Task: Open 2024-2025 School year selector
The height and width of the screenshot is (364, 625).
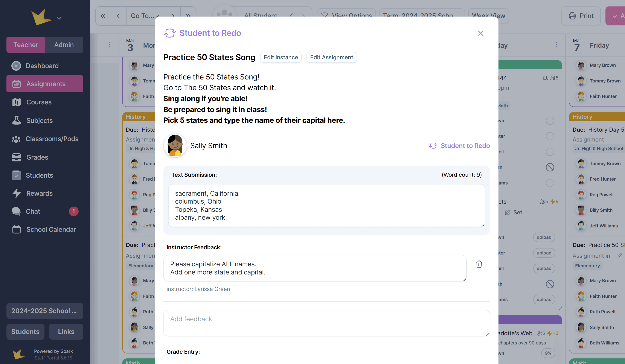Action: [x=45, y=311]
